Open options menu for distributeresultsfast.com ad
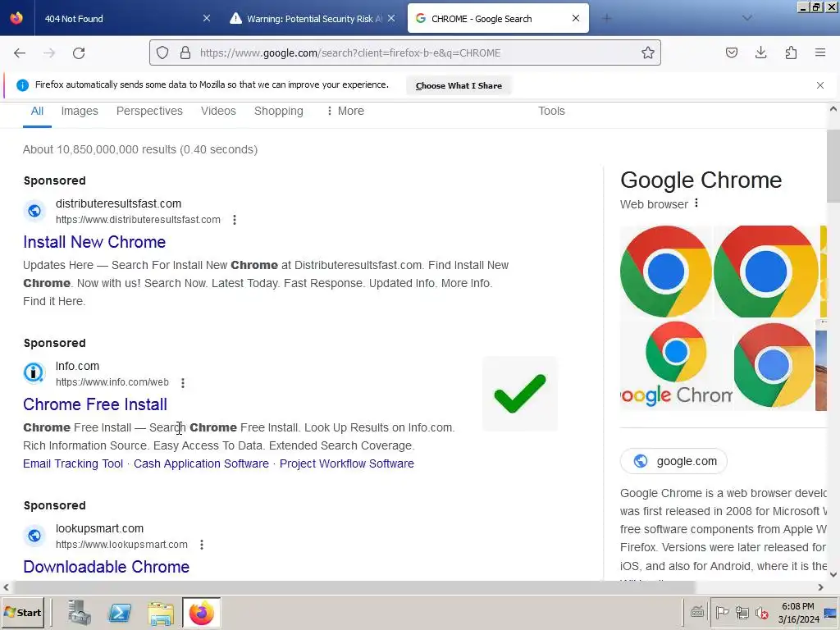The width and height of the screenshot is (840, 630). click(234, 220)
